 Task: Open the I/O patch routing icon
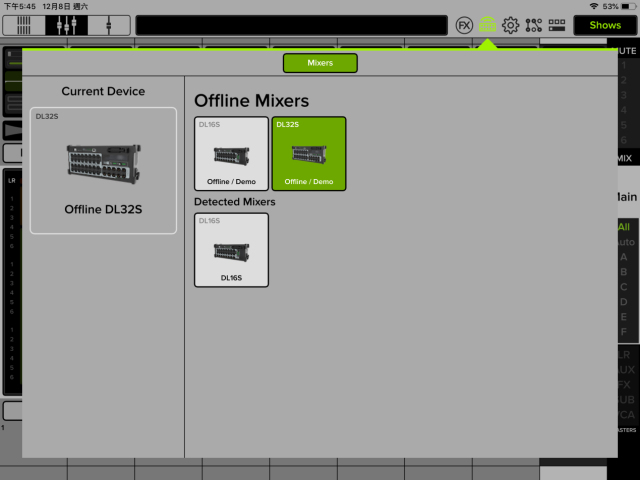tap(534, 25)
